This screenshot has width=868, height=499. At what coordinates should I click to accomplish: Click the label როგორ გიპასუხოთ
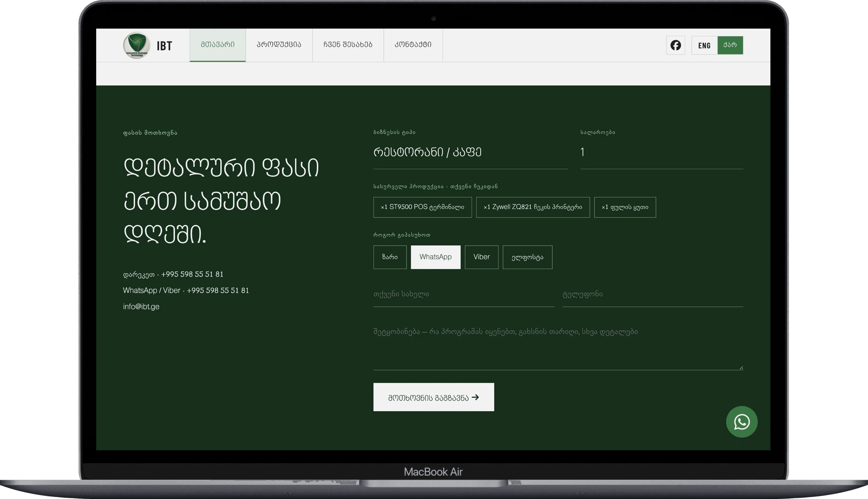click(402, 235)
